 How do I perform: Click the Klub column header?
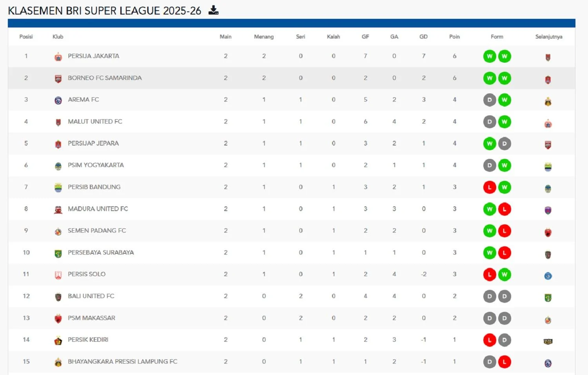tap(58, 36)
